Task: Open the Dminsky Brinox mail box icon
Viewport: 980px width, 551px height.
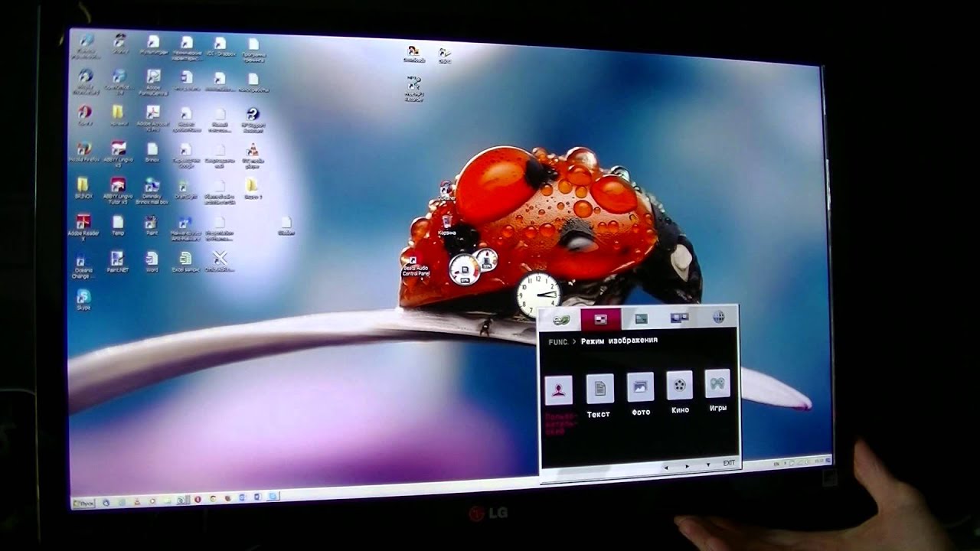Action: 152,191
